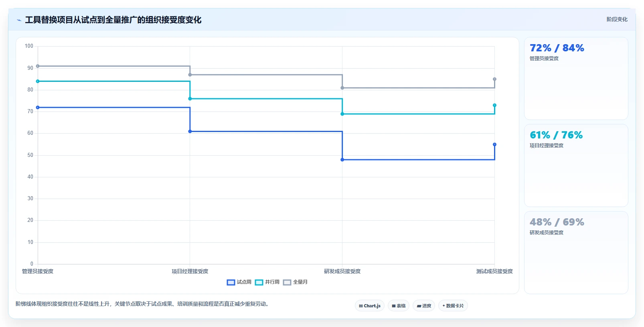Screen dimensions: 644x327
Task: Click the y-axis label 50
Action: click(x=30, y=155)
